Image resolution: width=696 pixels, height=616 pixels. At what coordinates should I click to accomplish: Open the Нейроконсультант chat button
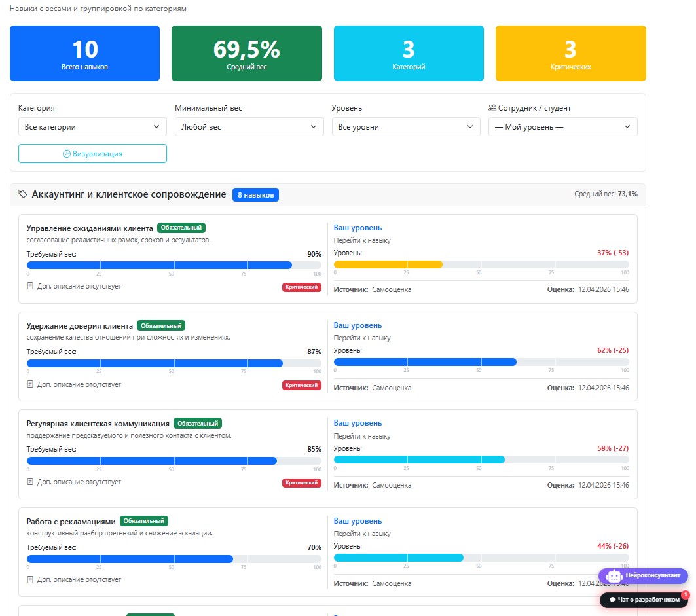coord(643,575)
